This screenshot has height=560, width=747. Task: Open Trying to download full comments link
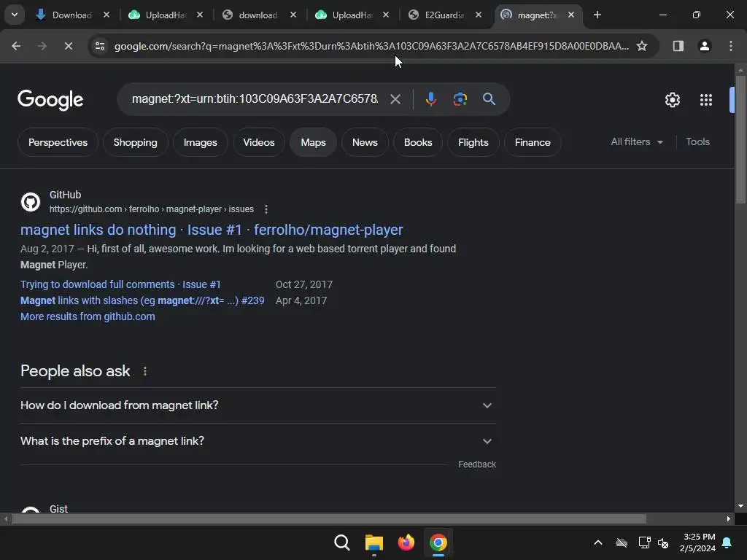click(x=120, y=284)
